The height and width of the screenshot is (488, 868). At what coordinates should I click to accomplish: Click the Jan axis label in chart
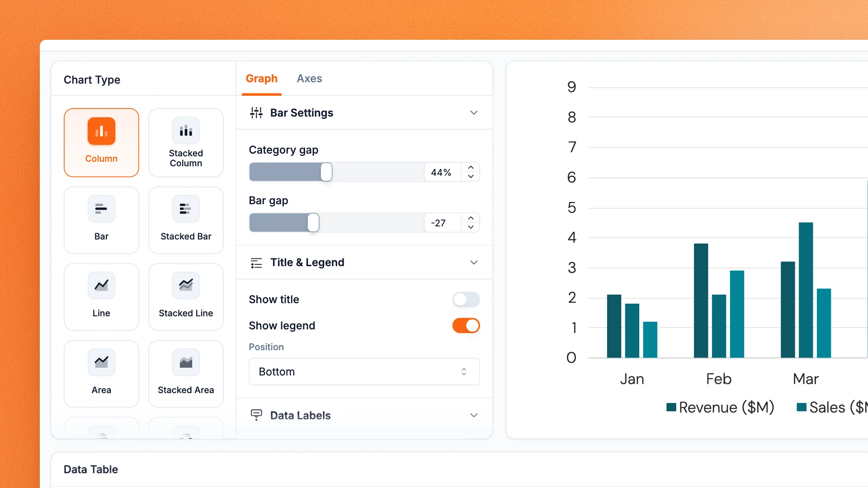(x=632, y=379)
